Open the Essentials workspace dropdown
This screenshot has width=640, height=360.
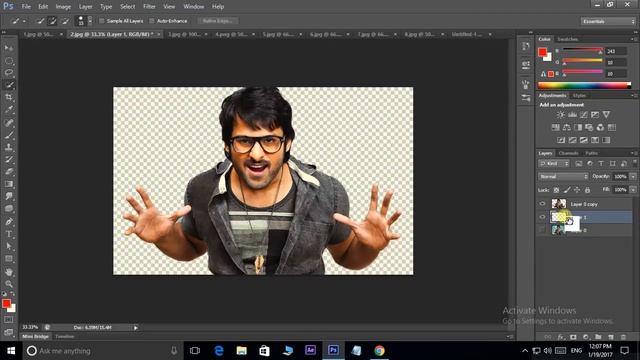pyautogui.click(x=608, y=21)
